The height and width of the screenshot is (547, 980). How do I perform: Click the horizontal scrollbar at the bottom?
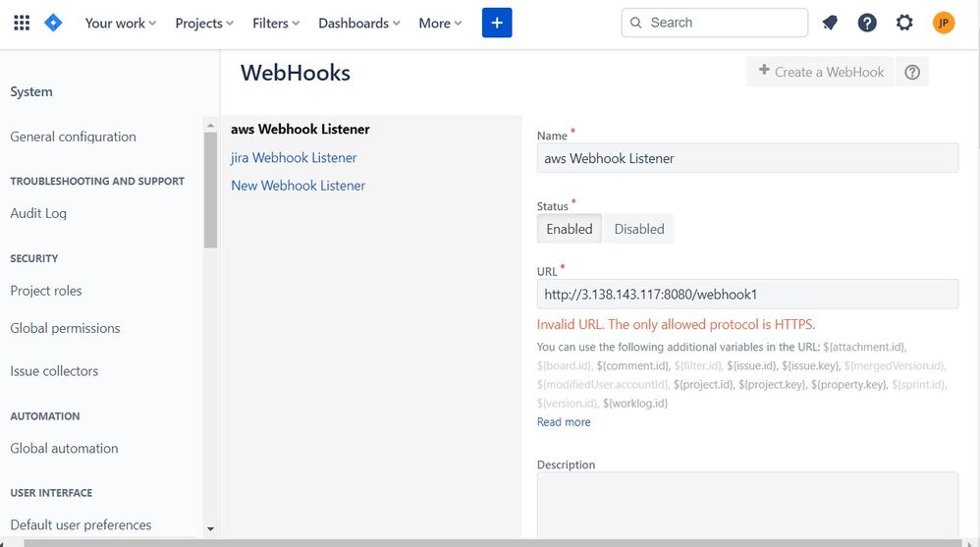[493, 543]
